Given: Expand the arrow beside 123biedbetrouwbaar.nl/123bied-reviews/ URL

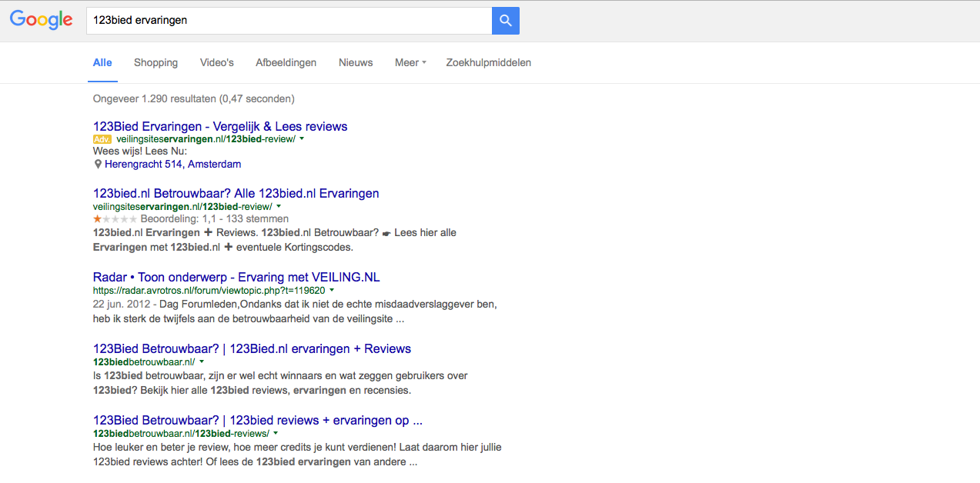Looking at the screenshot, I should point(276,433).
